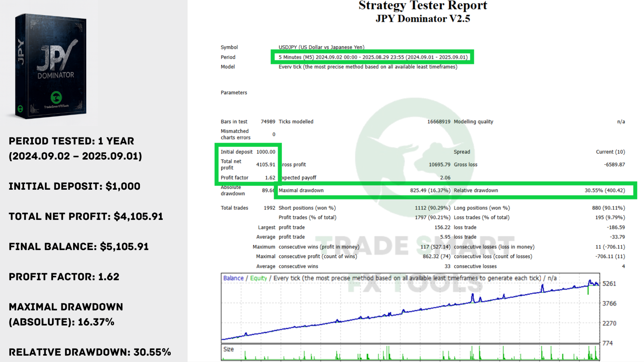Screen dimensions: 644x362
Task: Click the 'Symbol' row label
Action: [229, 47]
